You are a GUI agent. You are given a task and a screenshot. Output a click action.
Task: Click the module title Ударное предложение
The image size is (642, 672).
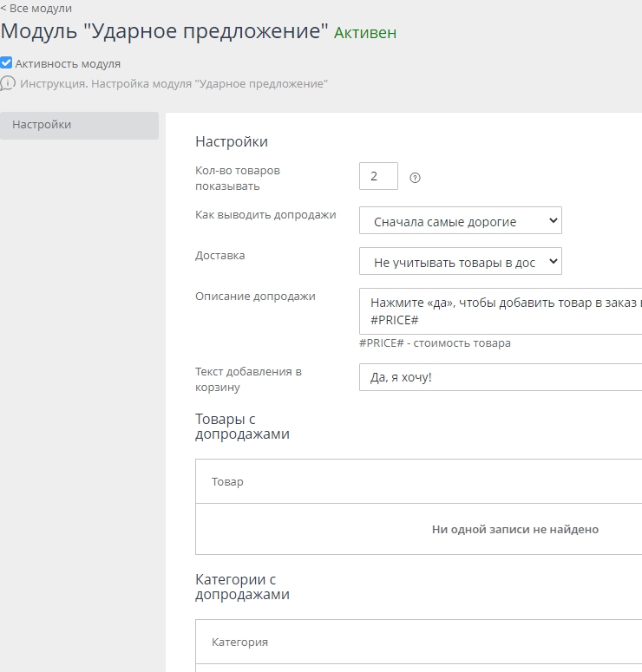tap(165, 32)
